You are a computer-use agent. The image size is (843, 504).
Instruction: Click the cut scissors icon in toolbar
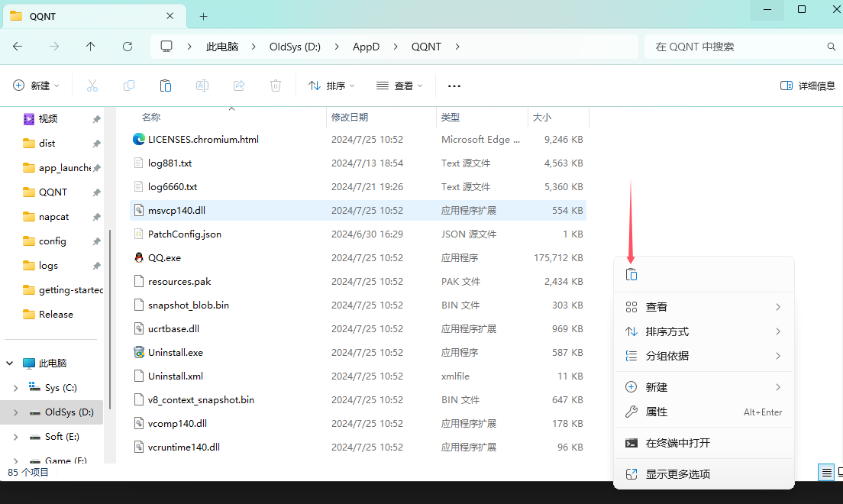point(92,86)
